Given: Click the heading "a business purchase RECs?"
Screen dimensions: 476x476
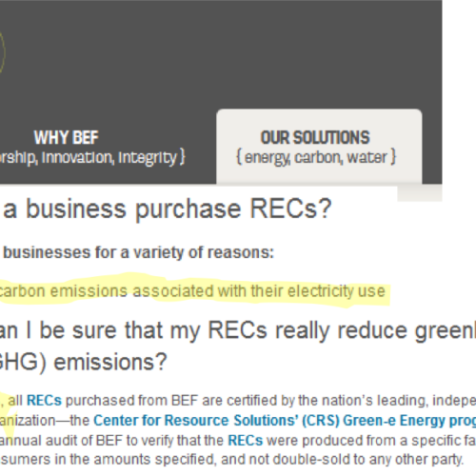Looking at the screenshot, I should [168, 209].
